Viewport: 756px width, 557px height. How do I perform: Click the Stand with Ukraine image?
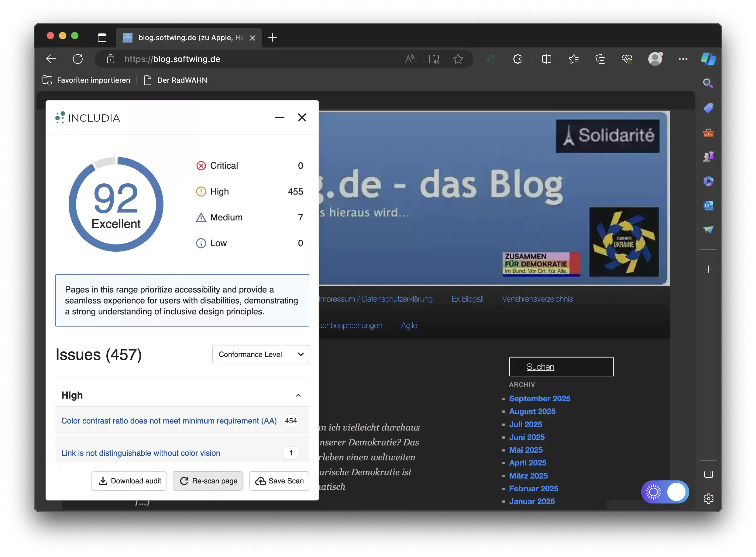[x=624, y=242]
